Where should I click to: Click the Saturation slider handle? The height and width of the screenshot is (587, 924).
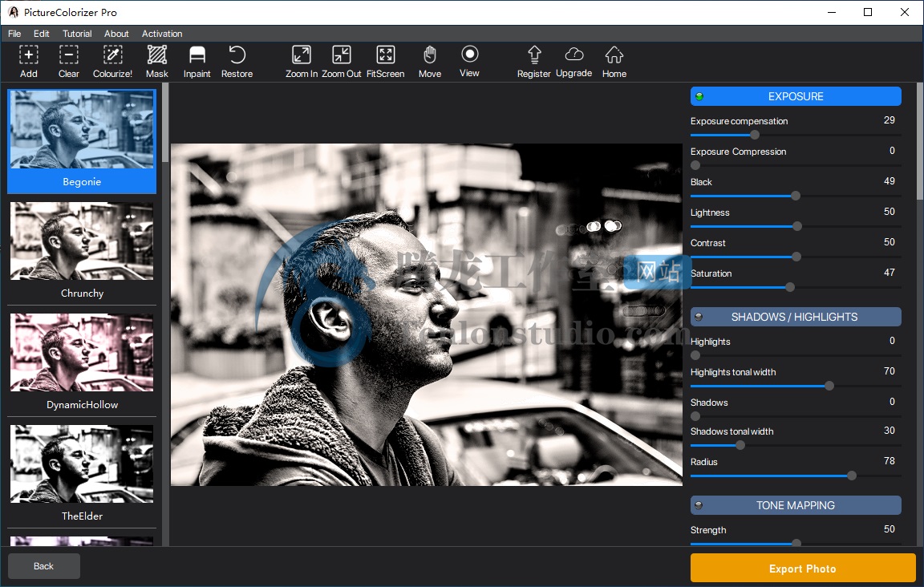[x=790, y=287]
